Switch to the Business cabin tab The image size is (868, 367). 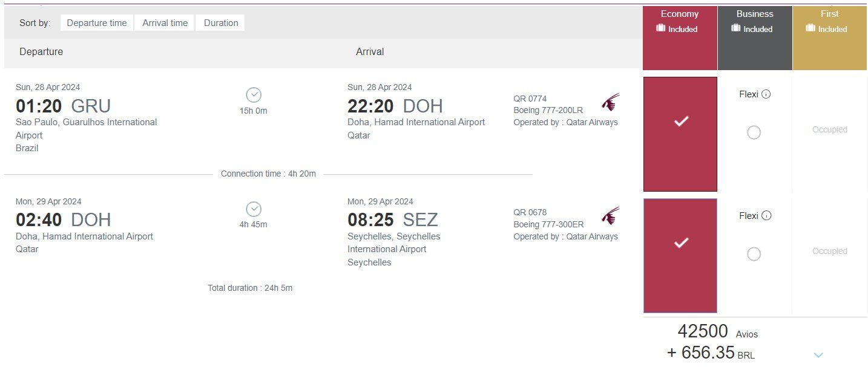[x=755, y=38]
